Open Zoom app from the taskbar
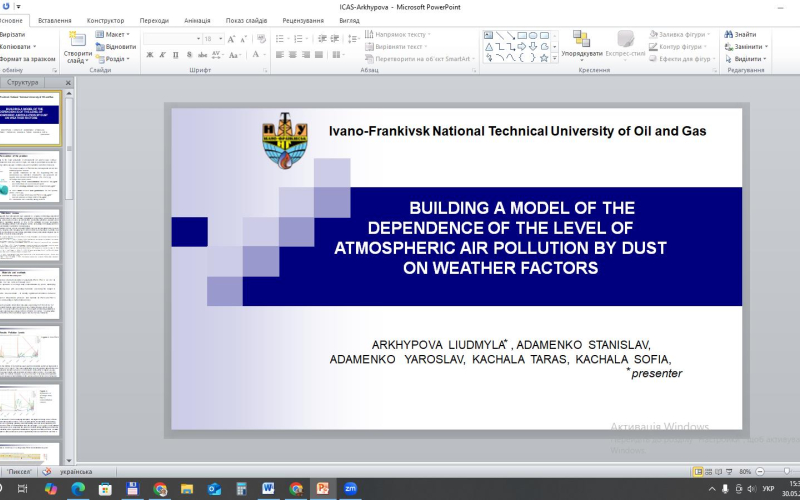The image size is (800, 500). [350, 488]
